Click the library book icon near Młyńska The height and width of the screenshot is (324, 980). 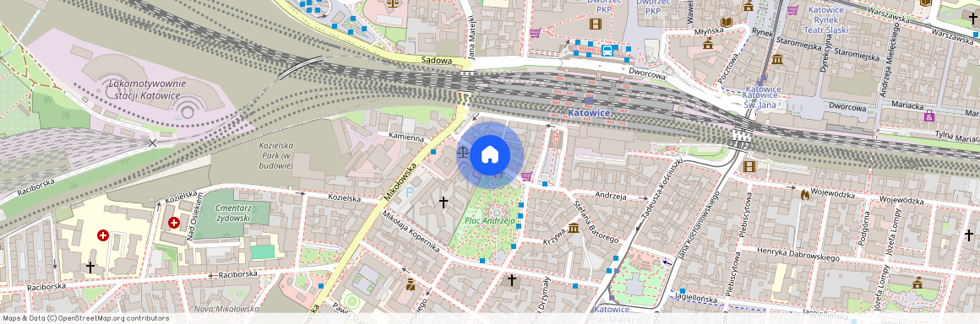tap(727, 23)
